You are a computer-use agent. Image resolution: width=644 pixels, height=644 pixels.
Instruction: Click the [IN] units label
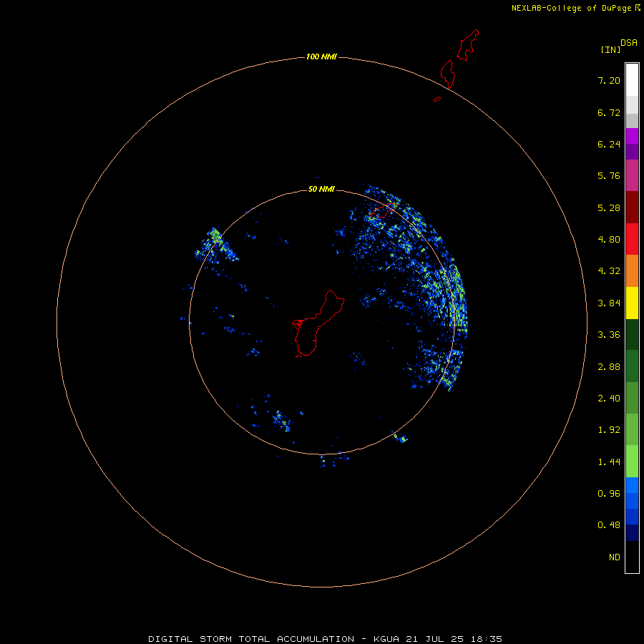610,49
